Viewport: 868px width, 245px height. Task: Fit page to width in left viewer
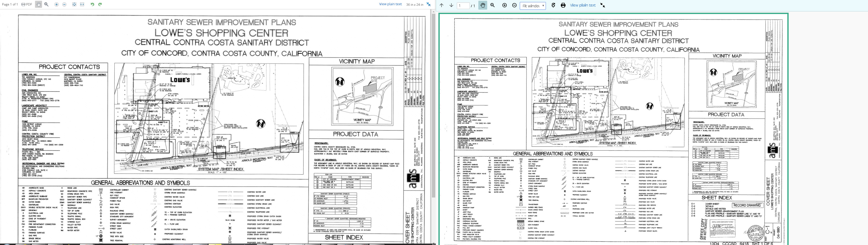tap(82, 4)
